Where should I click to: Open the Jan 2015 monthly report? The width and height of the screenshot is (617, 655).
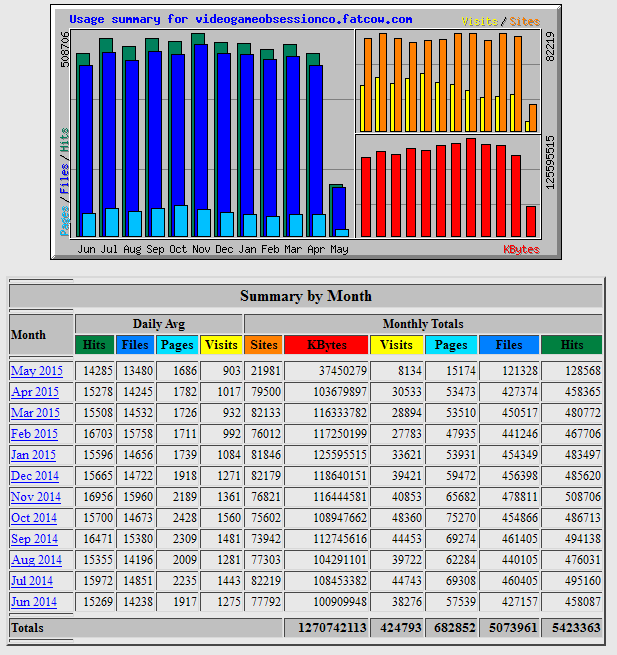coord(35,455)
